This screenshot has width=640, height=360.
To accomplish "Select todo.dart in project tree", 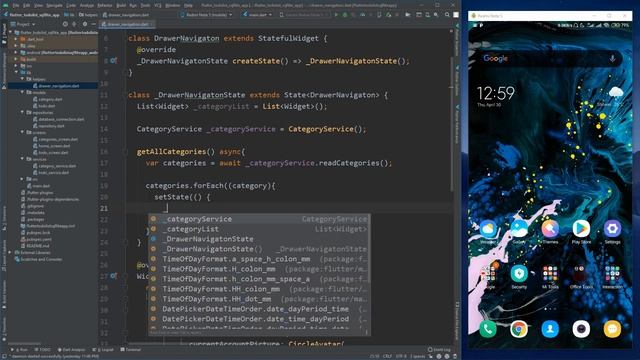I will pos(44,106).
